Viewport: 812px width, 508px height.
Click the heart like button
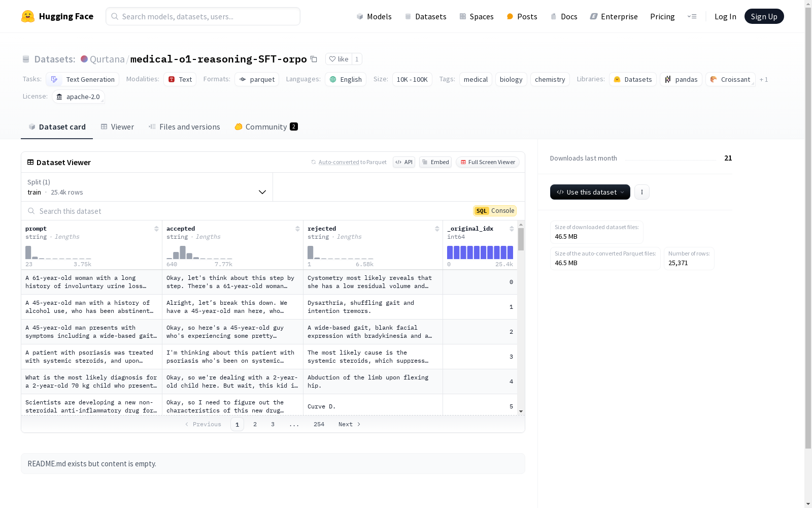point(339,59)
